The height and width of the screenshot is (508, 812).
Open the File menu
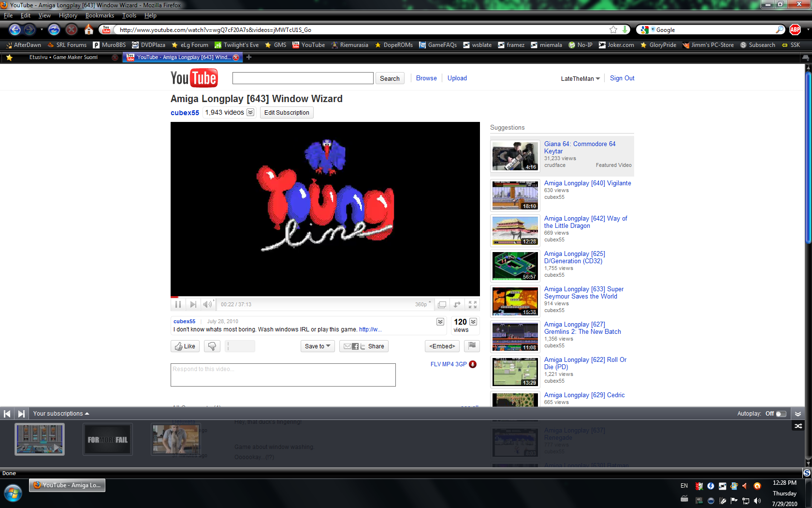click(8, 15)
